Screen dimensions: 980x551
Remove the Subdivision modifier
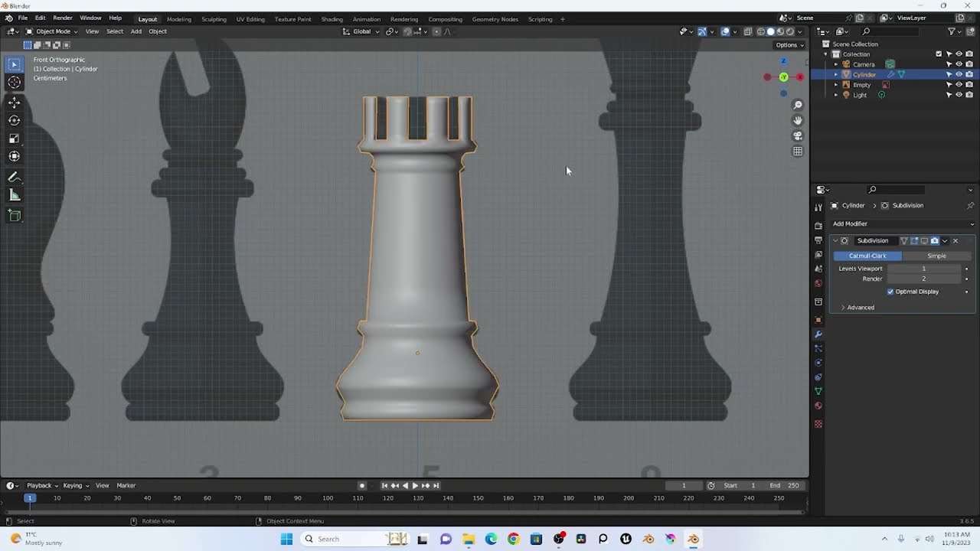[955, 240]
